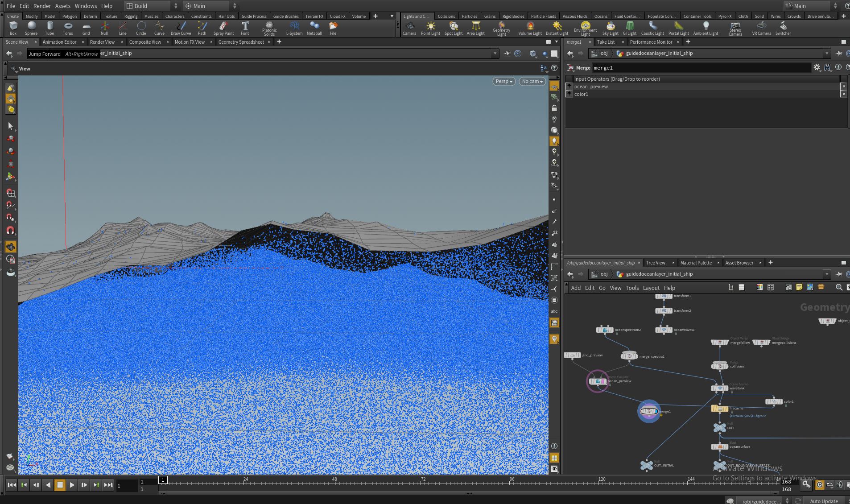Select the Font shelf tool
Screen dimensions: 850x504
(245, 28)
